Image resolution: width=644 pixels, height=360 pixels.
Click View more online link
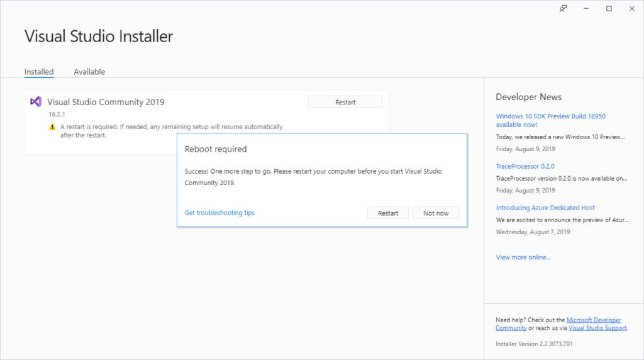point(523,257)
